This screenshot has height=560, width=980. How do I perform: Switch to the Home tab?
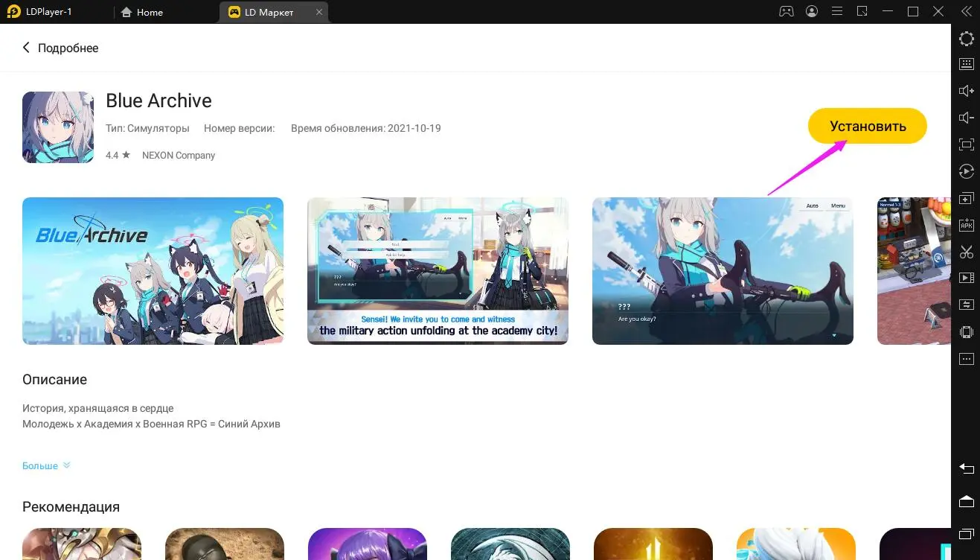click(x=141, y=12)
